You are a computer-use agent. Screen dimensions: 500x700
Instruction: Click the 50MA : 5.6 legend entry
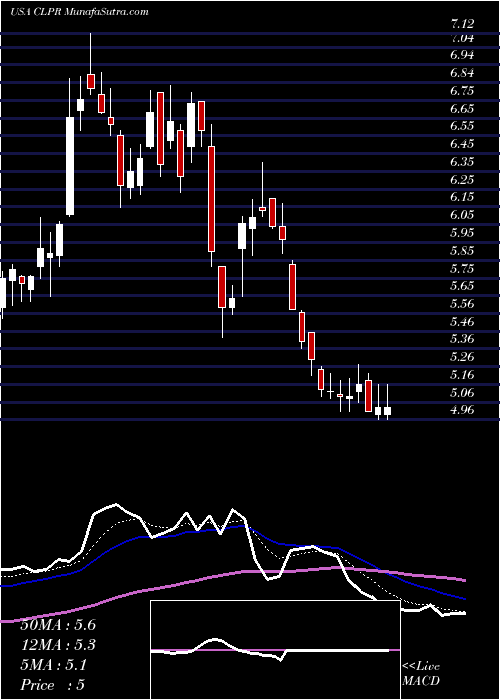(58, 625)
